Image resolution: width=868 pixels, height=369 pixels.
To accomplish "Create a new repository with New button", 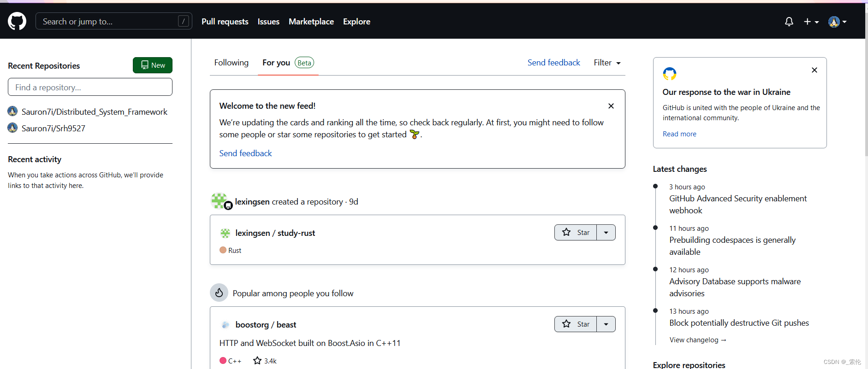I will click(153, 65).
